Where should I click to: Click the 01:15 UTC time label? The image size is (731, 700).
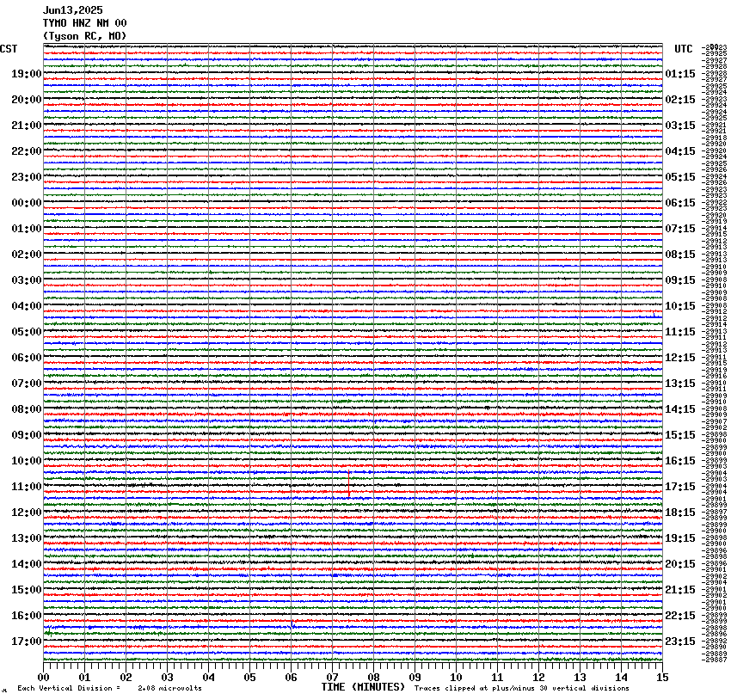tap(680, 74)
